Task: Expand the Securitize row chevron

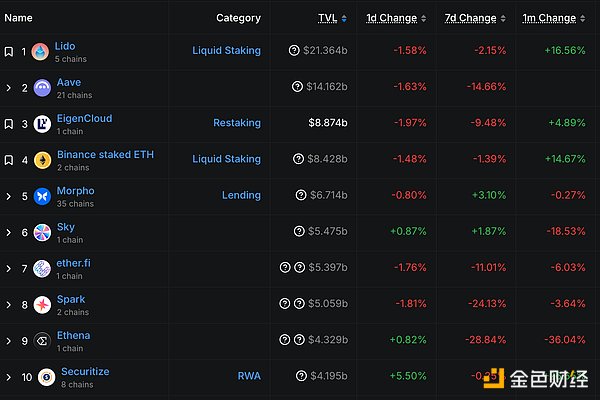Action: [x=8, y=377]
